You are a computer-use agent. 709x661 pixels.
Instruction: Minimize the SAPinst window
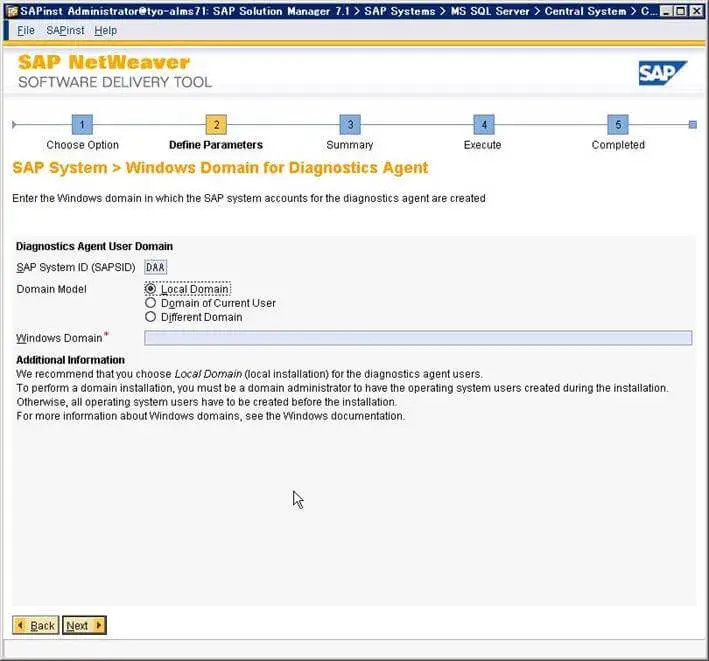666,11
